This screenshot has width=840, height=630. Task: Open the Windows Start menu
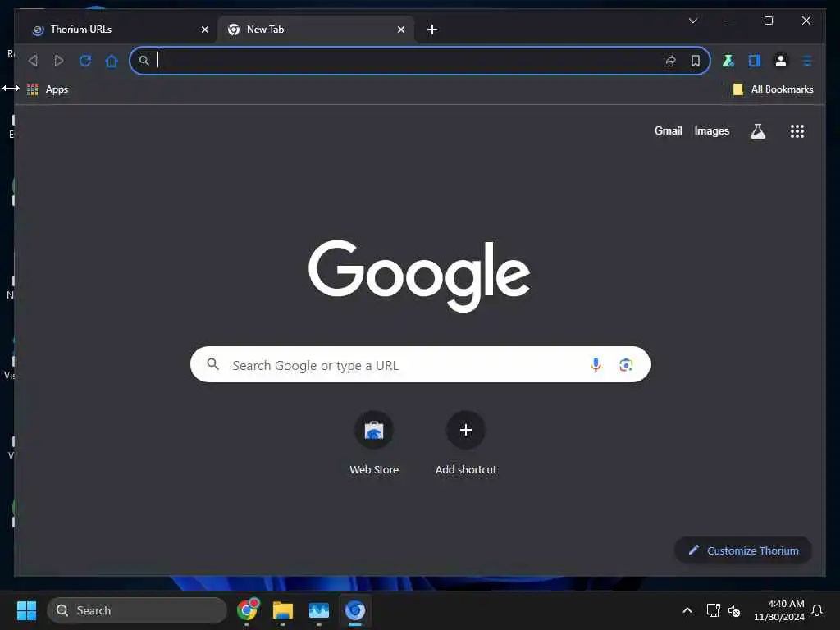26,610
